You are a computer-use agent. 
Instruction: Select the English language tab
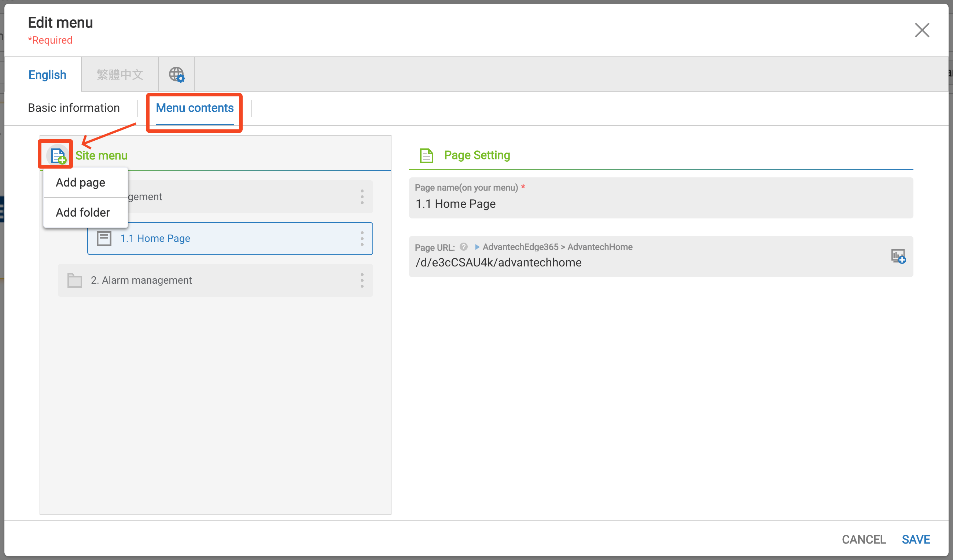click(x=47, y=74)
